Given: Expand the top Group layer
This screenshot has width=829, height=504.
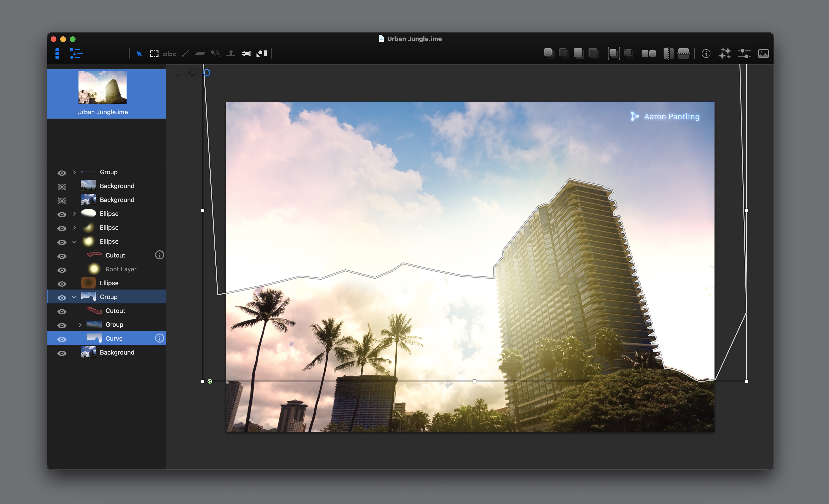Looking at the screenshot, I should tap(74, 172).
